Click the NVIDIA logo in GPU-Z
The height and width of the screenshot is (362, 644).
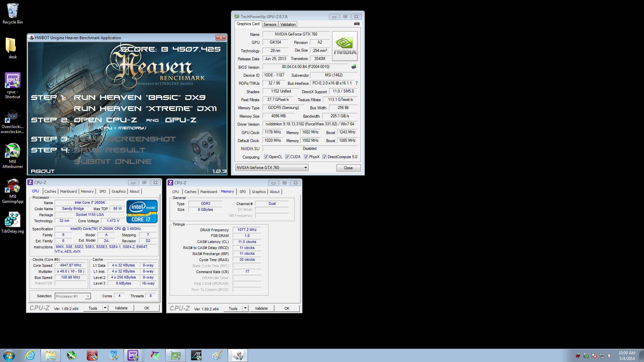click(344, 46)
